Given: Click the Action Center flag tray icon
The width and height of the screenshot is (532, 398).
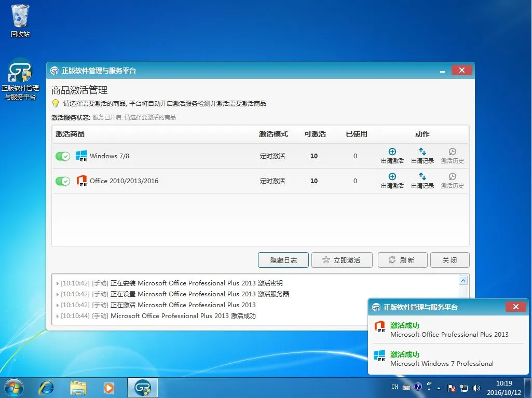Looking at the screenshot, I should point(451,388).
